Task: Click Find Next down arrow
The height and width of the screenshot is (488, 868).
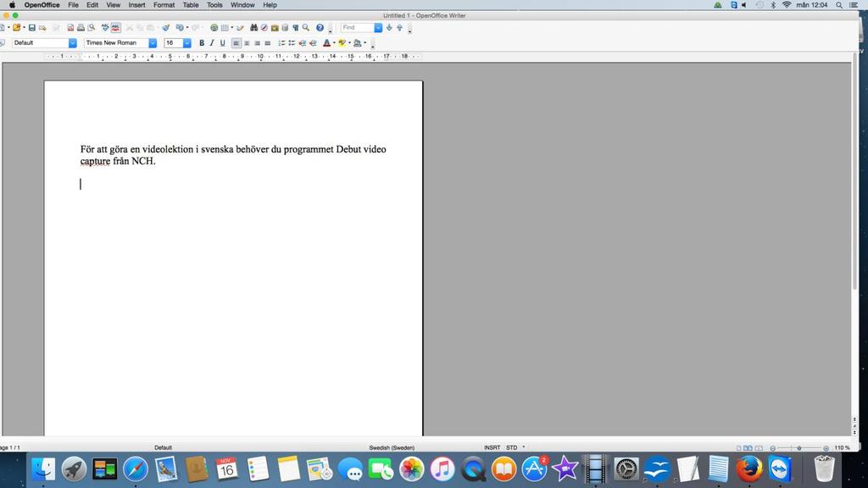Action: click(x=389, y=28)
